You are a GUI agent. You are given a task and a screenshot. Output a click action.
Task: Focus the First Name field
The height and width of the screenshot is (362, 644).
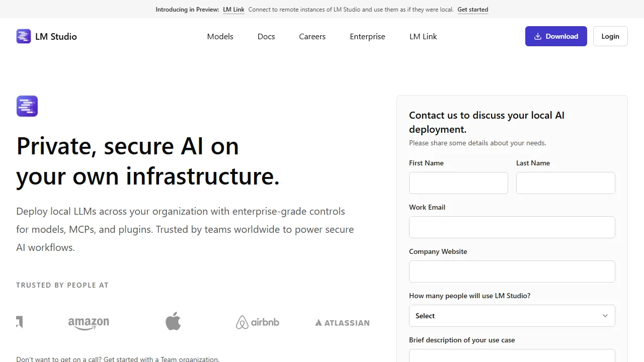(x=458, y=183)
